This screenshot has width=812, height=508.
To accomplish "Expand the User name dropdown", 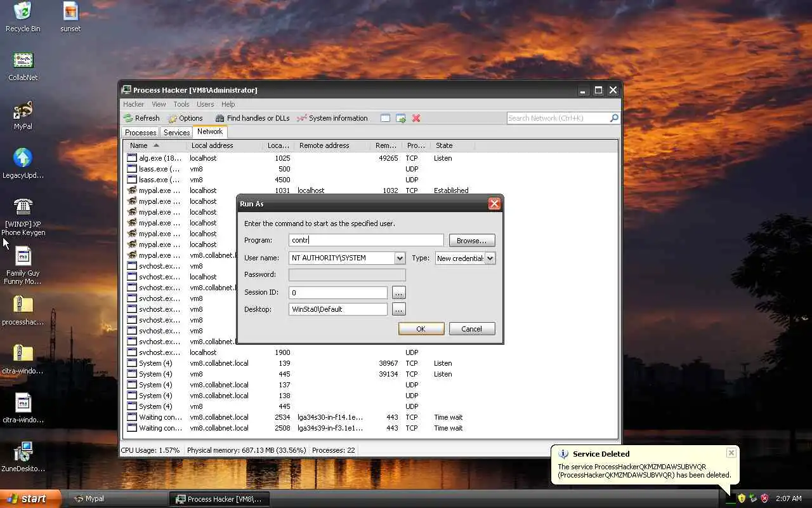I will tap(400, 258).
